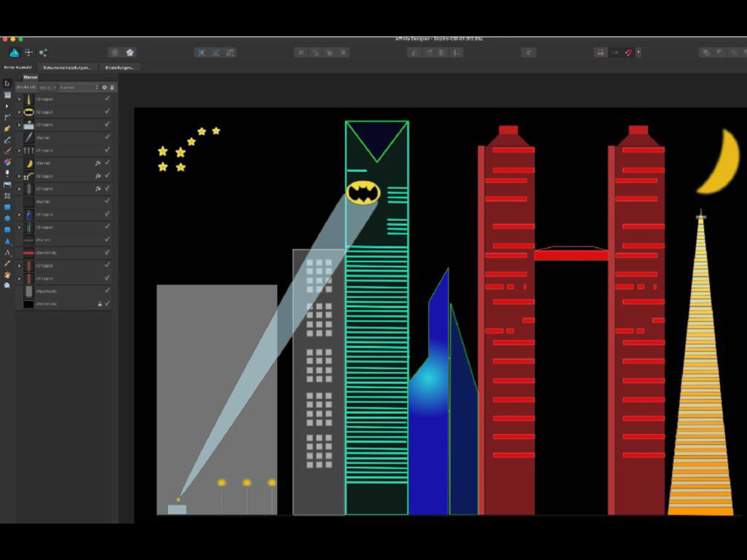Select the Place Image tool
The height and width of the screenshot is (560, 747).
pyautogui.click(x=7, y=184)
